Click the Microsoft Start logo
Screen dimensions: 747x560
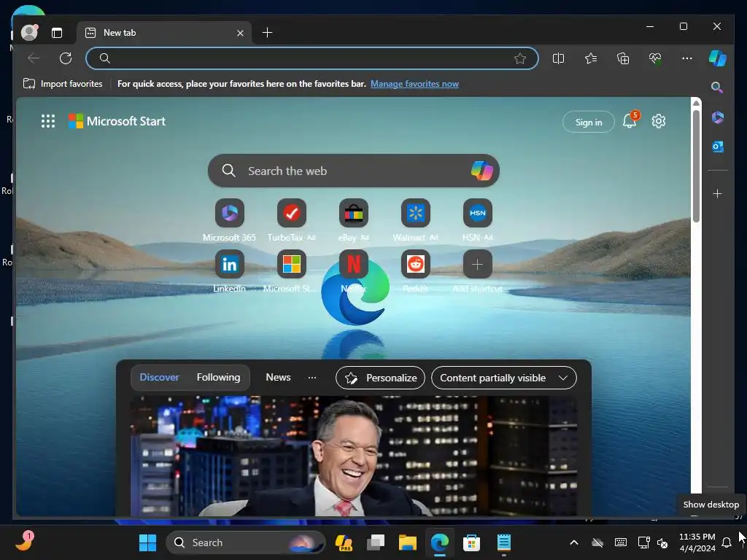point(117,121)
